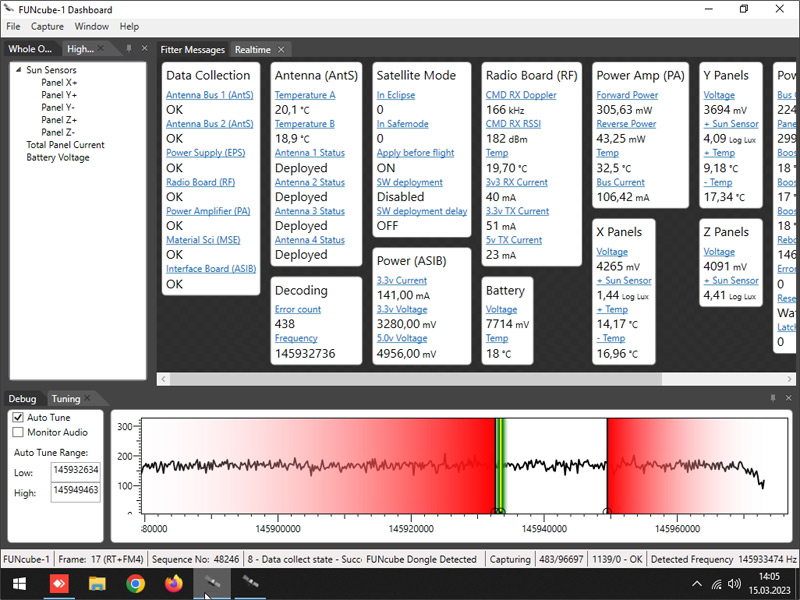The width and height of the screenshot is (800, 600).
Task: Click the FUNcube Dongle Detected status text
Action: click(x=421, y=559)
